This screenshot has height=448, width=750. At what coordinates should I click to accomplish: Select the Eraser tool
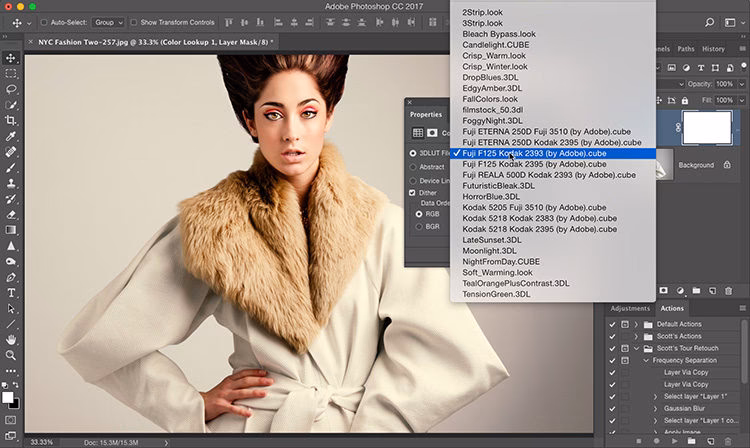pos(11,215)
